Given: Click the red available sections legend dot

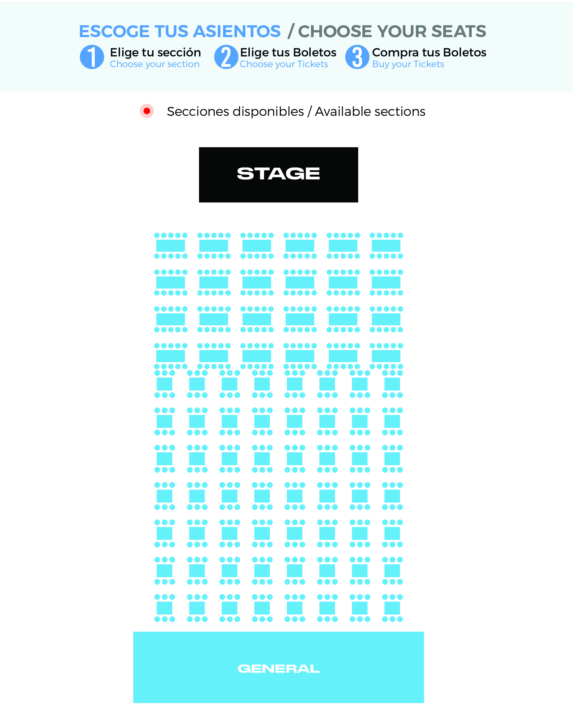Looking at the screenshot, I should click(x=147, y=111).
